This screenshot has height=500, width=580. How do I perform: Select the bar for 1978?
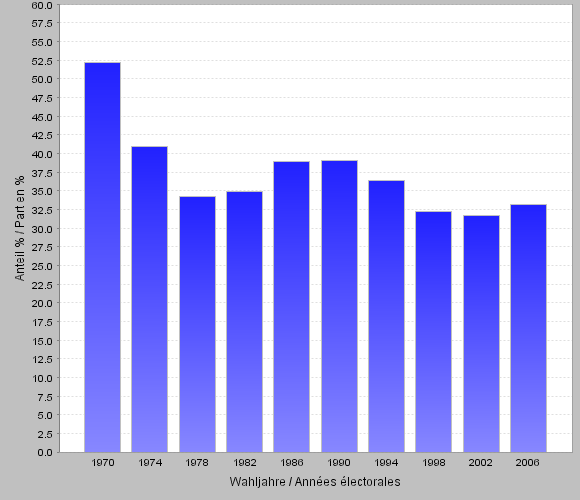click(x=198, y=324)
